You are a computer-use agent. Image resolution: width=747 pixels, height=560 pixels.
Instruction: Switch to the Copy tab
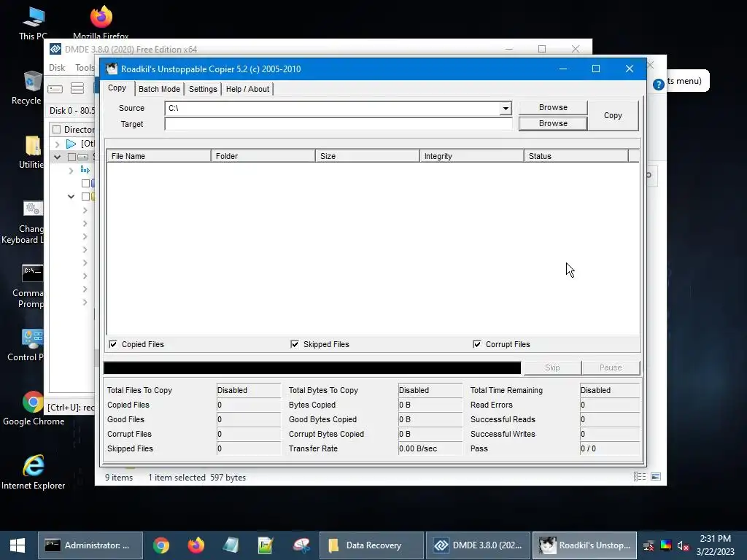point(117,88)
